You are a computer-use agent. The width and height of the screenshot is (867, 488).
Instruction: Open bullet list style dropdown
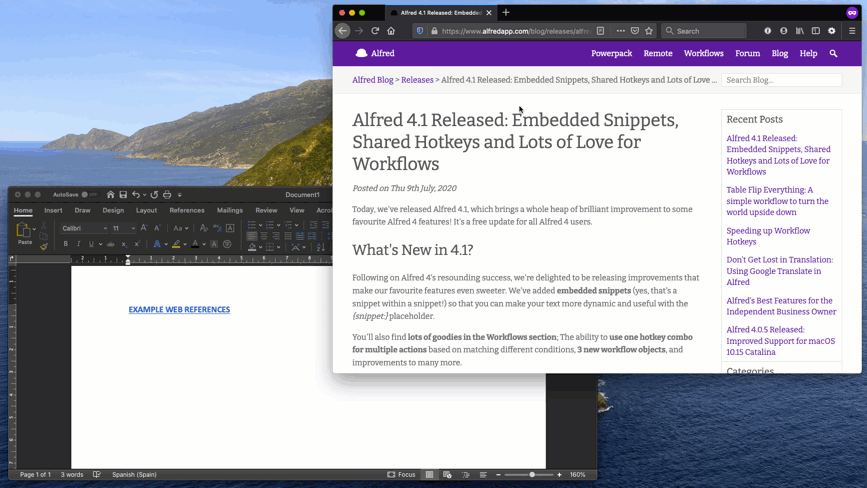tap(260, 225)
